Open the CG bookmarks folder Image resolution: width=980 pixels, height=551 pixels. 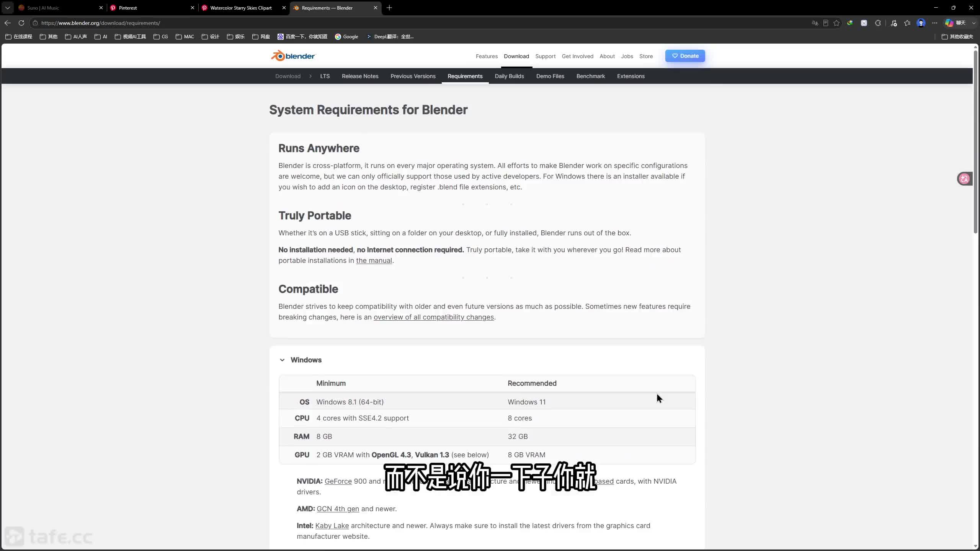pos(161,37)
